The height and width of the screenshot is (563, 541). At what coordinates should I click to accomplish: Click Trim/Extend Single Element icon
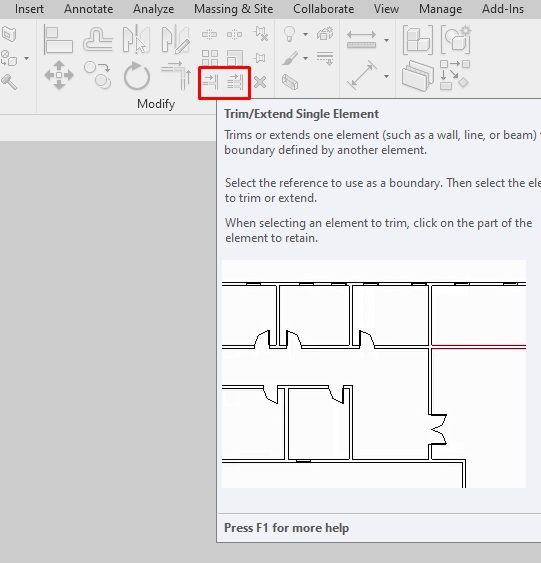pyautogui.click(x=210, y=82)
